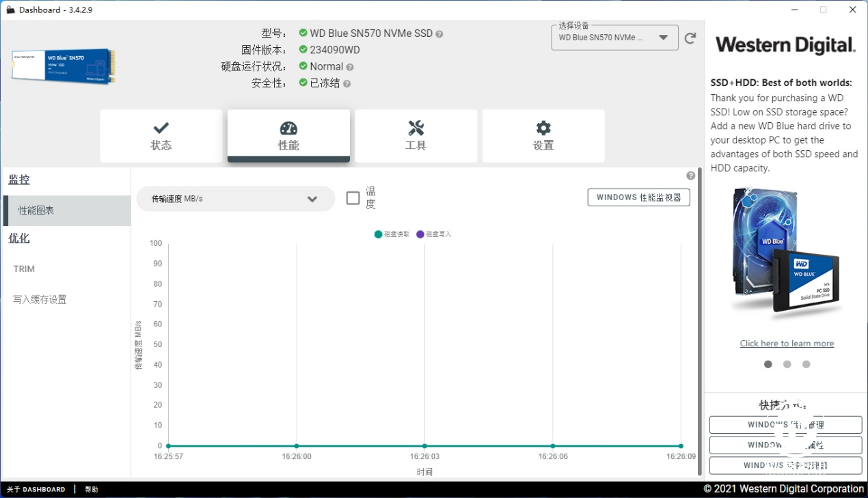Select the first carousel dot

768,364
